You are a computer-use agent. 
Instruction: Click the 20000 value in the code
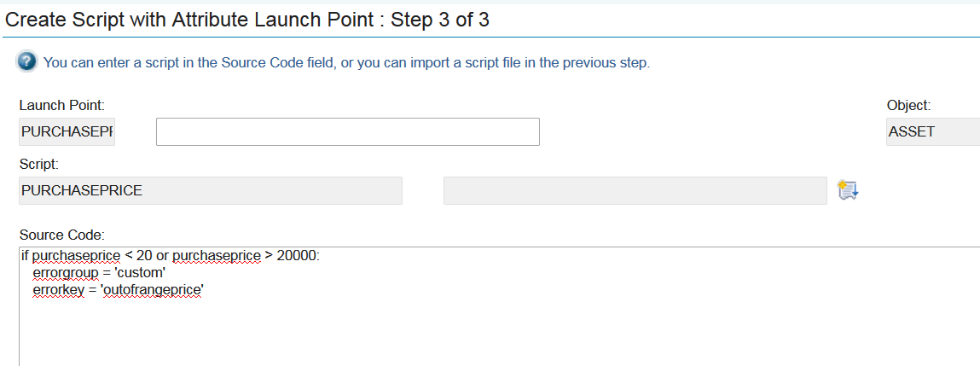coord(296,256)
